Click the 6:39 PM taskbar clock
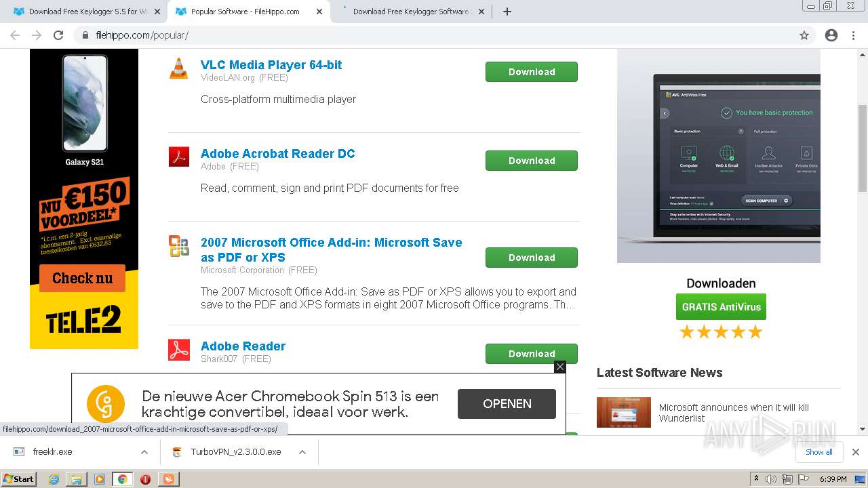The image size is (868, 488). click(833, 479)
